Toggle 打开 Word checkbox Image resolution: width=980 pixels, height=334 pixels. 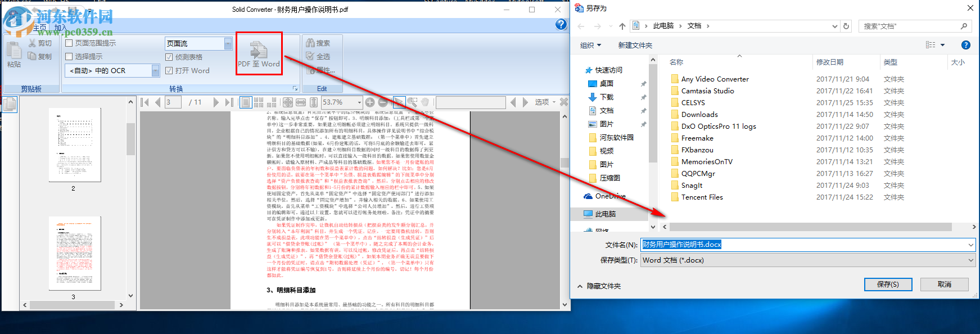coord(169,70)
